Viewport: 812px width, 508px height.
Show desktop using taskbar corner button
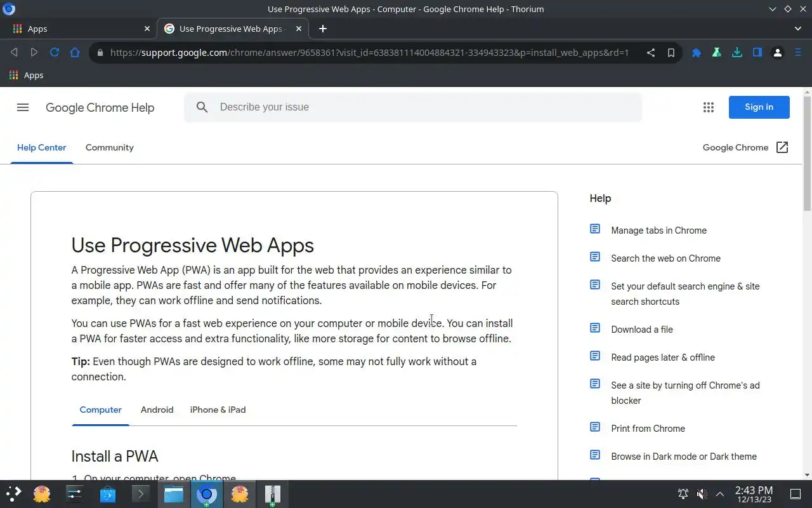[796, 494]
